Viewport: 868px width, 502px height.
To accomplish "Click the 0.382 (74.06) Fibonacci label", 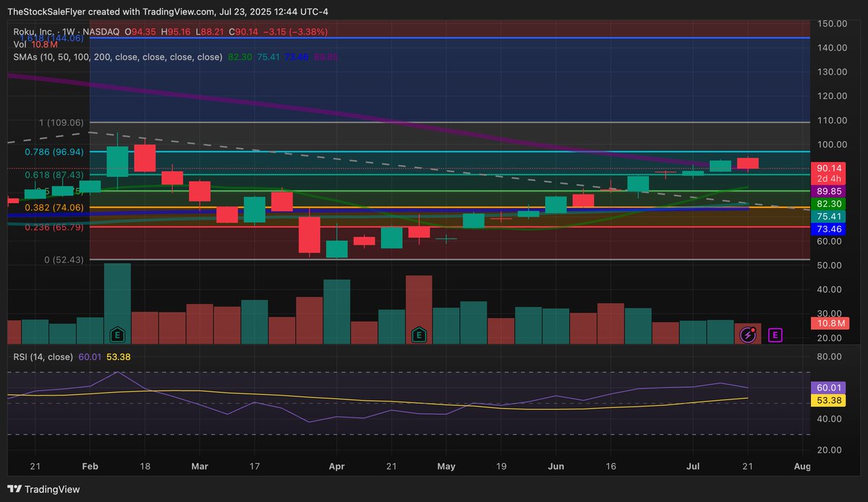I will pos(54,207).
